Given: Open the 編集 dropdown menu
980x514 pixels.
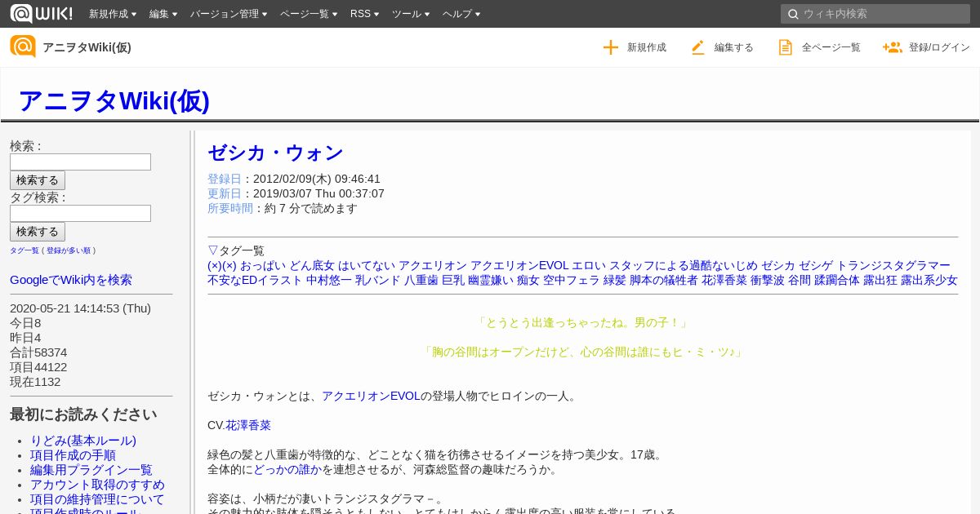Looking at the screenshot, I should [x=163, y=14].
